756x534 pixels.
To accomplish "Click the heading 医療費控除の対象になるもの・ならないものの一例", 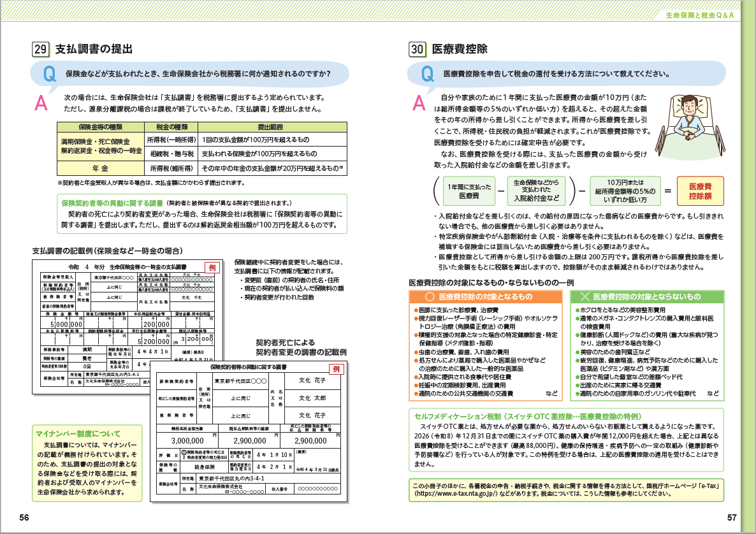I will pyautogui.click(x=491, y=283).
